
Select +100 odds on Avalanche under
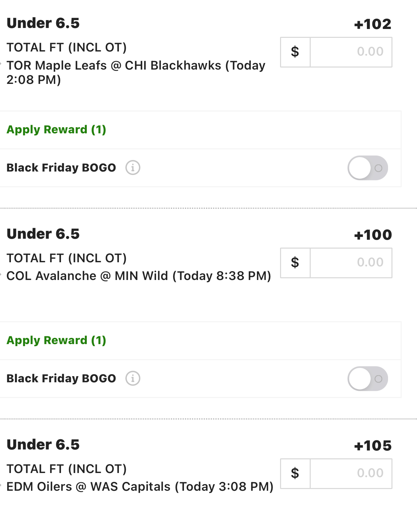pos(373,235)
